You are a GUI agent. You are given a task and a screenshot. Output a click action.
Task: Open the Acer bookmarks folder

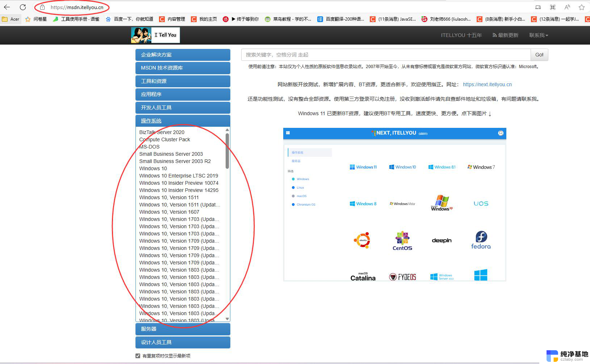[11, 19]
